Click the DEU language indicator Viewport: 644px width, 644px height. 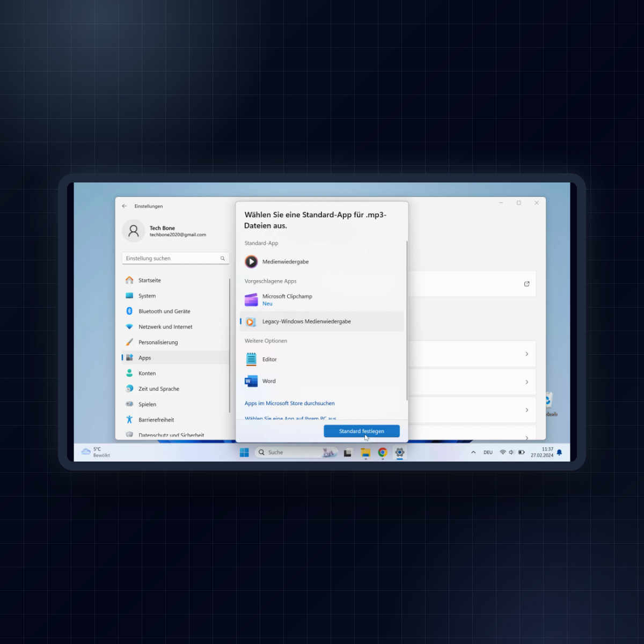pos(488,452)
